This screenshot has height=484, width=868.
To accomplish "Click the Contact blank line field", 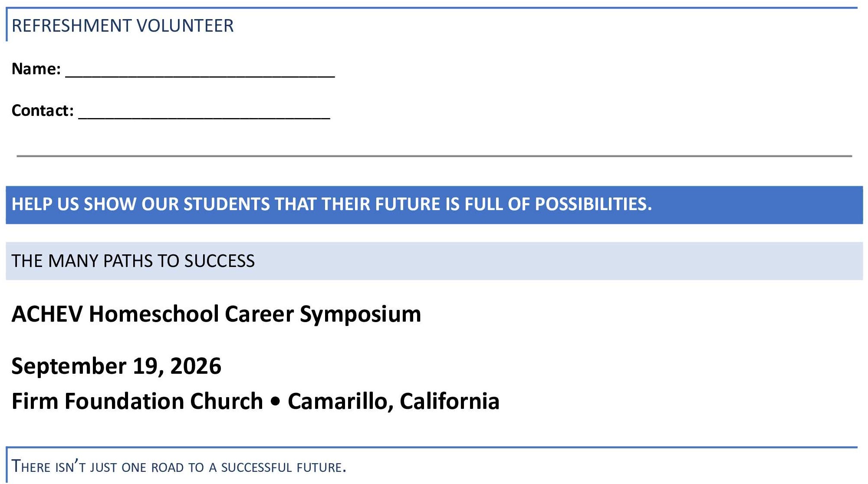I will tap(204, 112).
